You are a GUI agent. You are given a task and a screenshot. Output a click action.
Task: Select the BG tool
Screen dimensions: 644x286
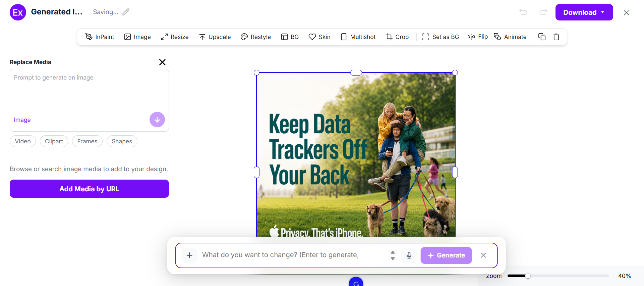pyautogui.click(x=290, y=37)
